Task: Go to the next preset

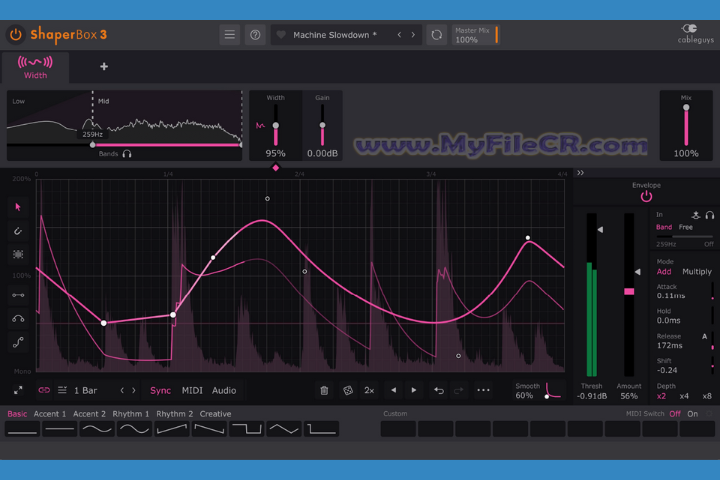Action: click(413, 35)
